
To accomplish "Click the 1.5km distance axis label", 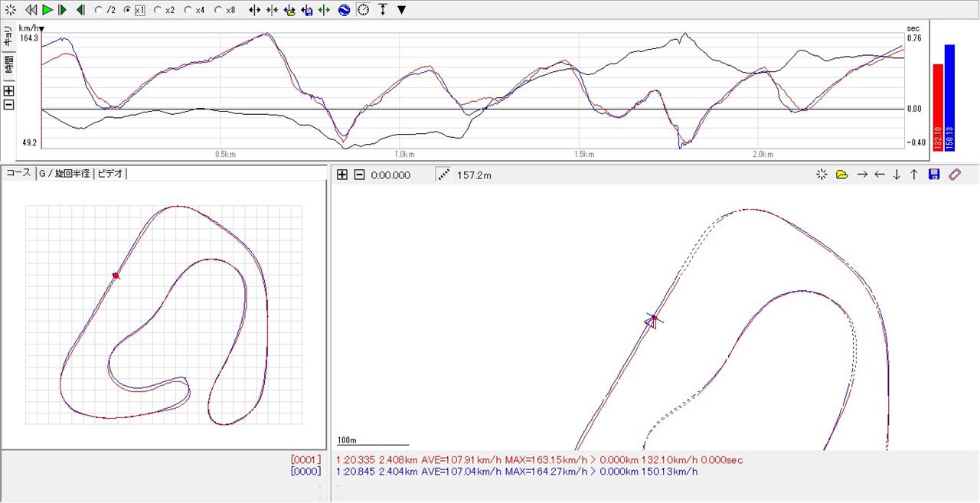I will (x=584, y=154).
